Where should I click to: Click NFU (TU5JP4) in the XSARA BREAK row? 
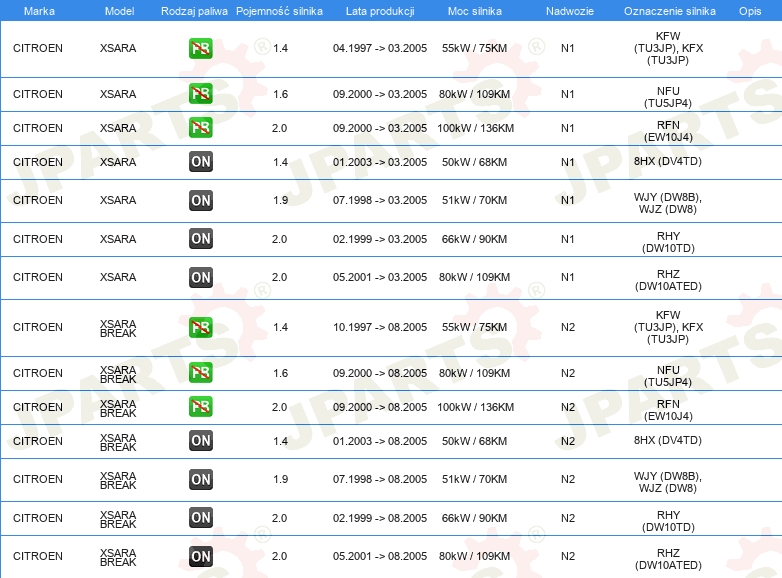pos(668,376)
